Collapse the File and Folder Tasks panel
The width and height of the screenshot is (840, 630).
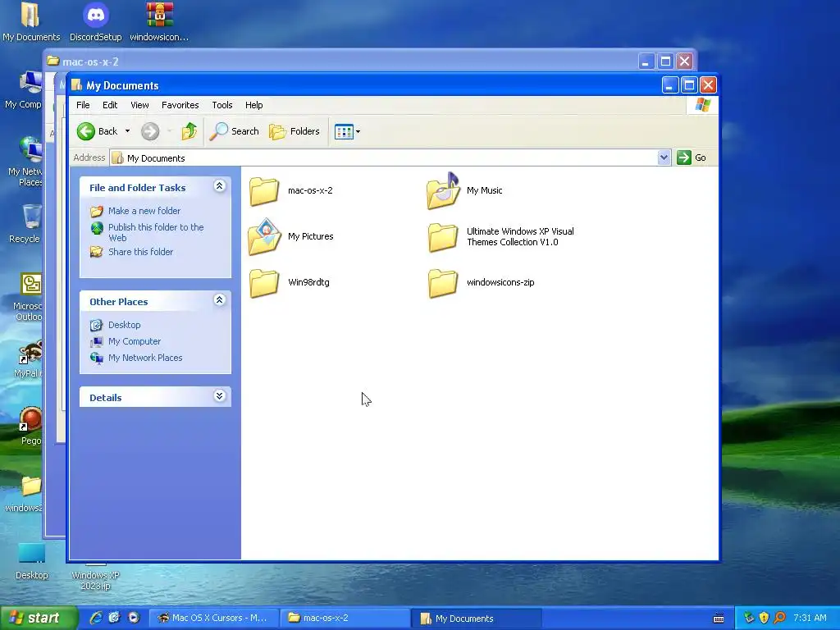coord(219,186)
